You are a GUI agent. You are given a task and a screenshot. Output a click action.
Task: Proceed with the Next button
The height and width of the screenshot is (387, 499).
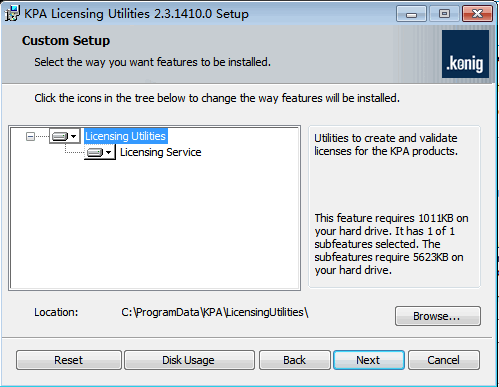click(369, 360)
